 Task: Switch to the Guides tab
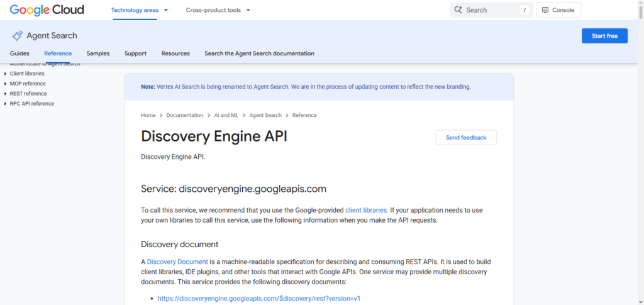tap(19, 53)
